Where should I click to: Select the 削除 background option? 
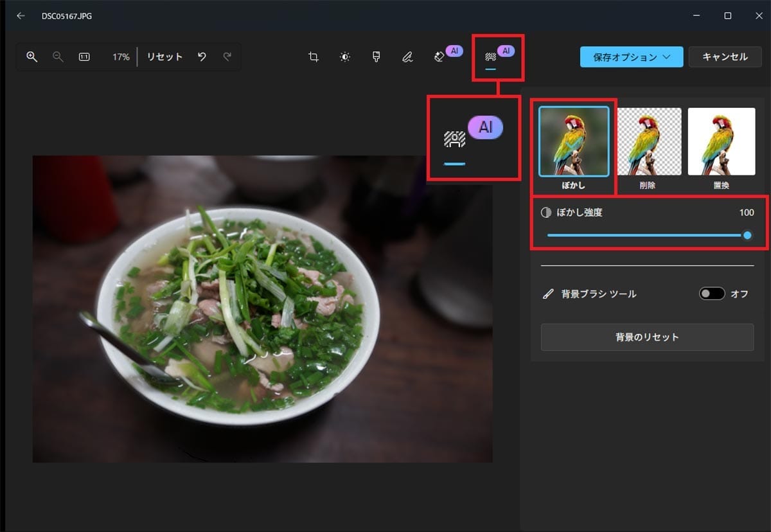tap(648, 141)
